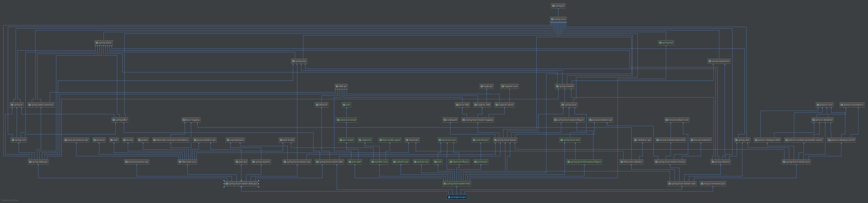Click the asm library node
The image size is (868, 203).
click(x=346, y=105)
